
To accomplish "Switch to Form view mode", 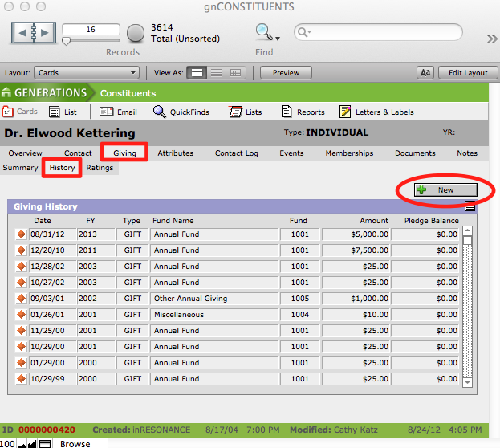I will (x=197, y=72).
